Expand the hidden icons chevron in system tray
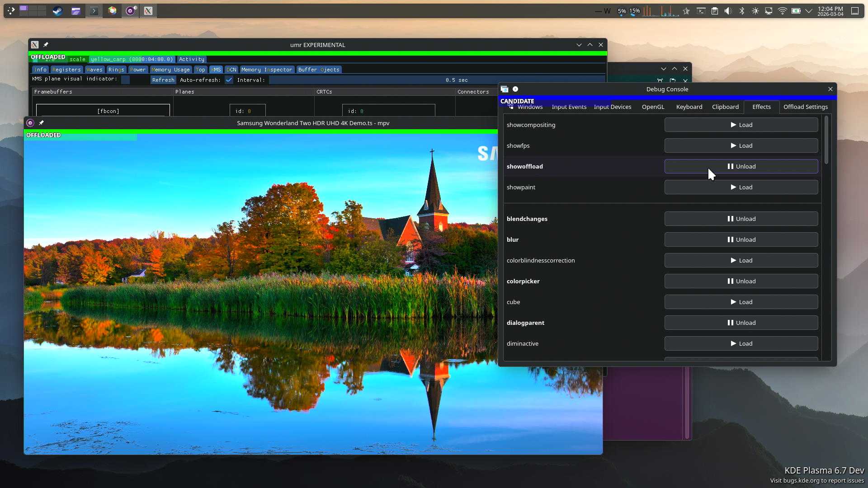 tap(809, 11)
